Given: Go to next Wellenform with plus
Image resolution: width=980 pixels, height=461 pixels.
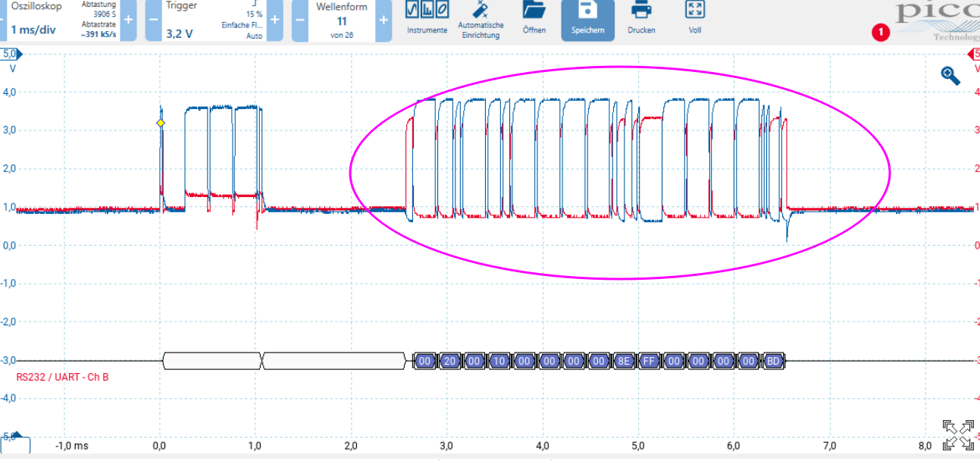Looking at the screenshot, I should click(x=384, y=20).
